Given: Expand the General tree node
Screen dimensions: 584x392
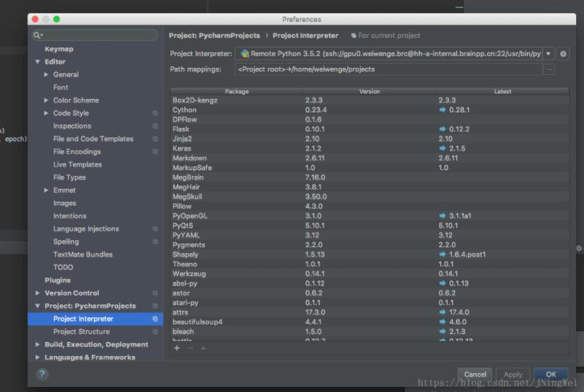Looking at the screenshot, I should pos(46,75).
